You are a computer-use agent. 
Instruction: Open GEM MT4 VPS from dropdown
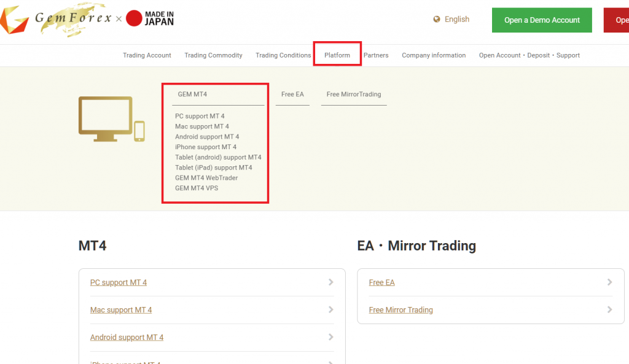pyautogui.click(x=197, y=188)
